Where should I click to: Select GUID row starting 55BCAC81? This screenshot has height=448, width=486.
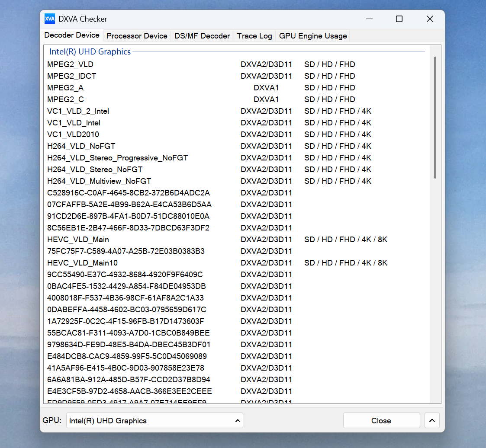(236, 333)
